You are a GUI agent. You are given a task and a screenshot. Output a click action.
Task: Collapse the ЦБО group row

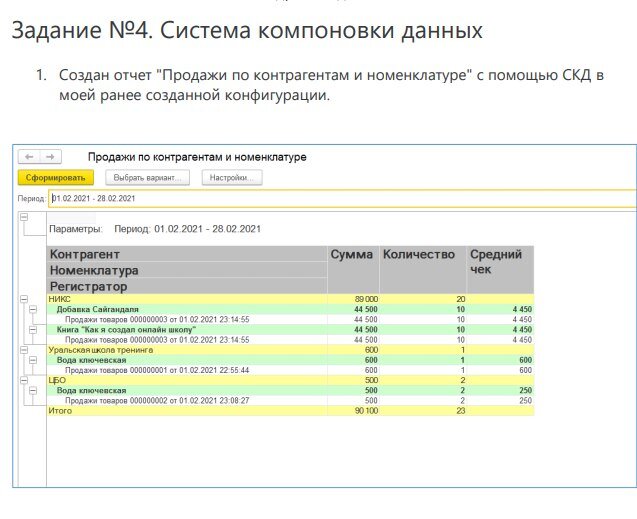[24, 381]
